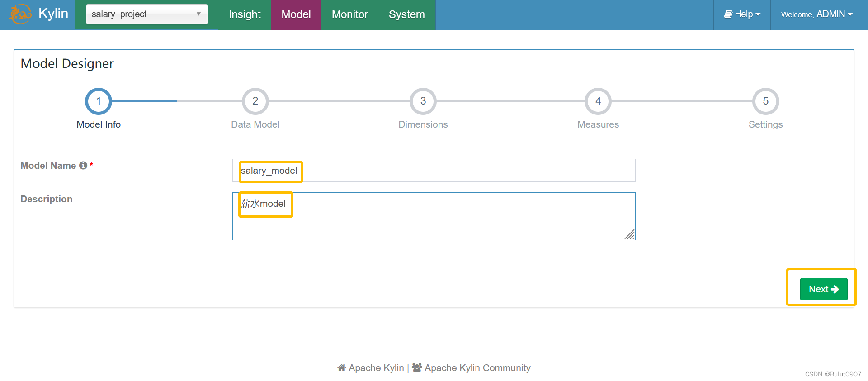Image resolution: width=868 pixels, height=381 pixels.
Task: Focus the Description text area
Action: click(434, 216)
